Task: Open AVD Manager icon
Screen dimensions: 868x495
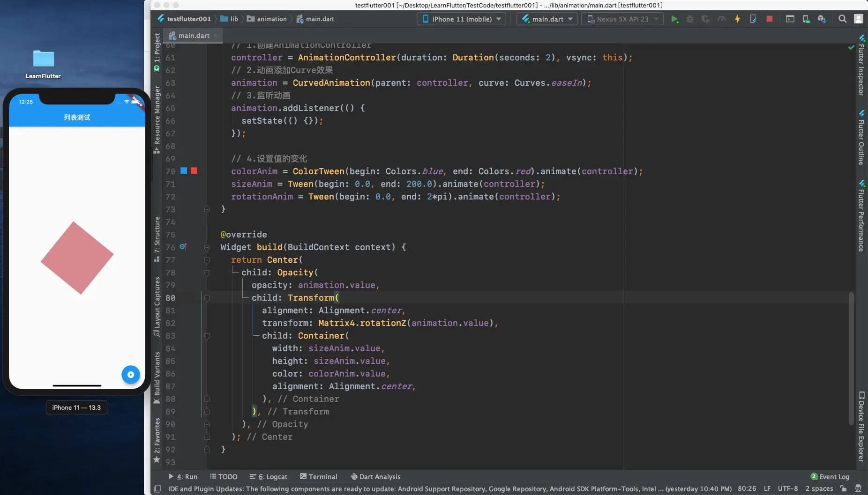Action: (806, 19)
